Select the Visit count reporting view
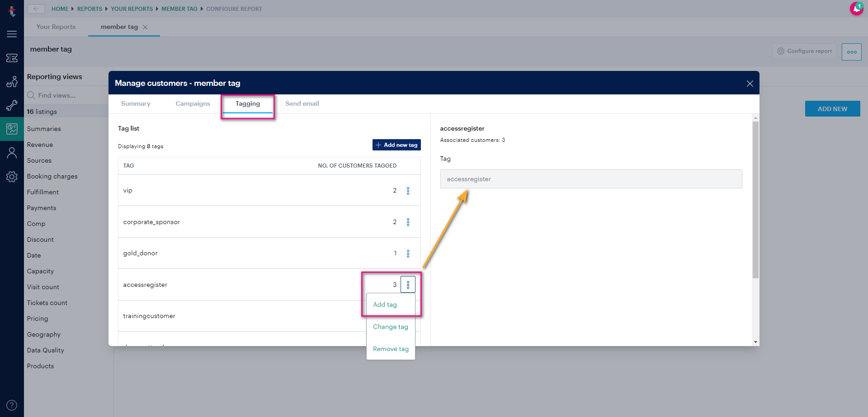Screen dimensions: 868x417 (43, 287)
